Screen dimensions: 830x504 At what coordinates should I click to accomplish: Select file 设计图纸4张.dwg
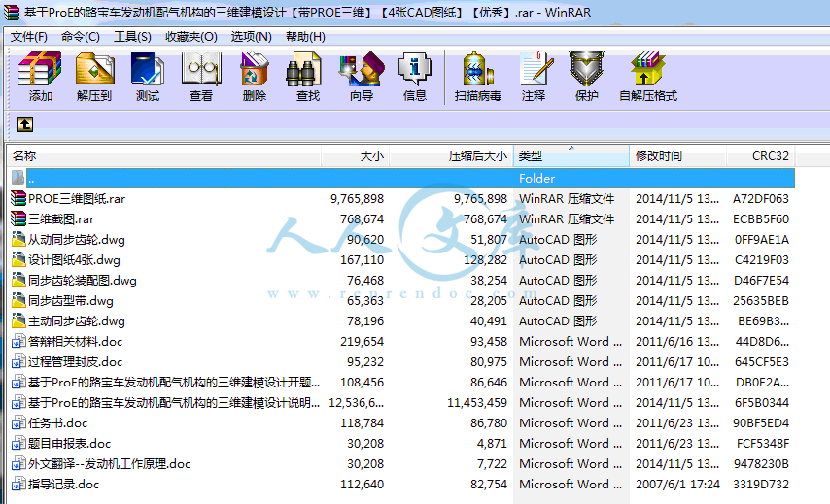pos(74,259)
